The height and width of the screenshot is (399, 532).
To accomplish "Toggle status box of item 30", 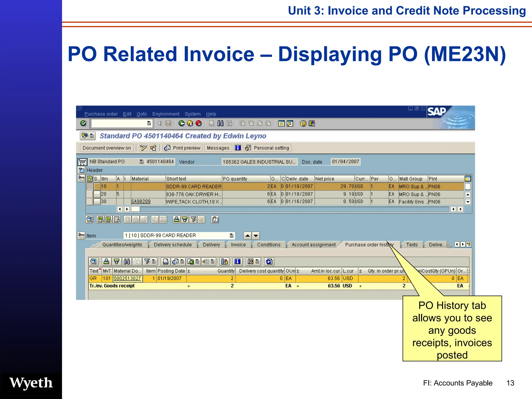I will tap(97, 202).
